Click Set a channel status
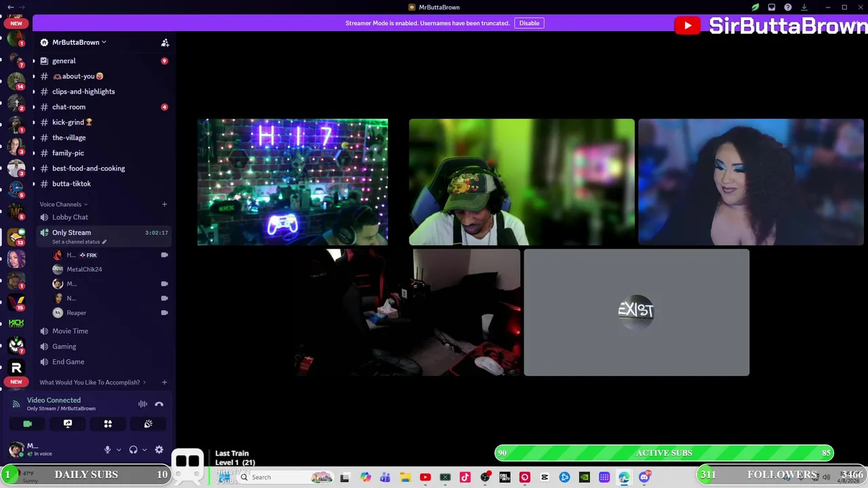 point(79,242)
